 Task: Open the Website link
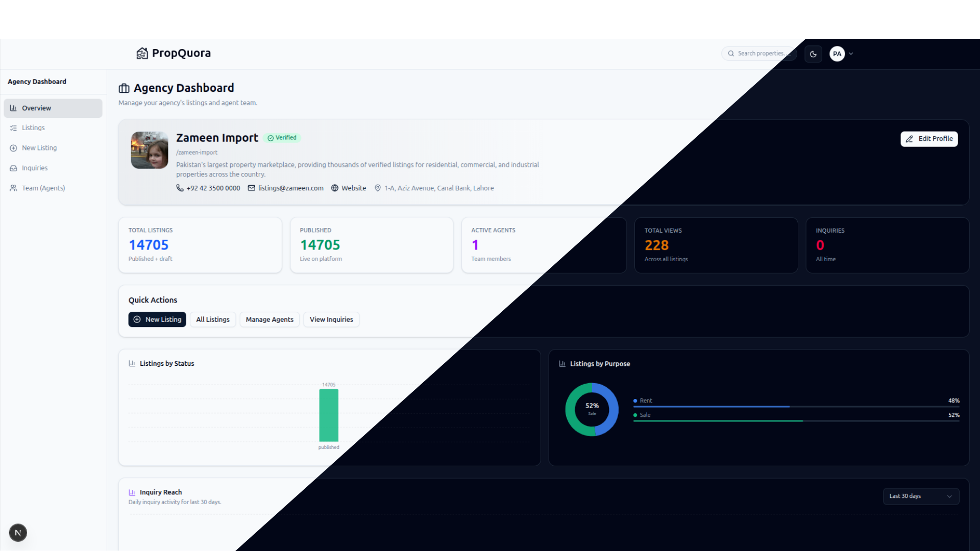354,188
